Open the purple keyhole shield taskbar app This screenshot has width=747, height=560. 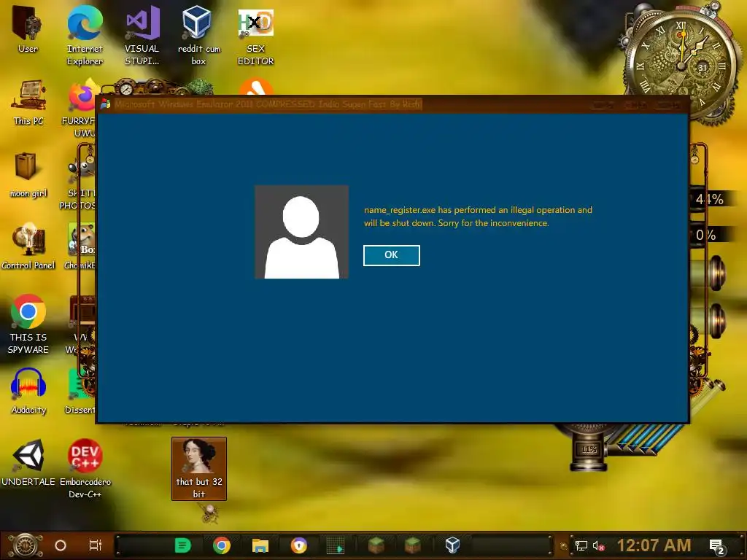299,545
